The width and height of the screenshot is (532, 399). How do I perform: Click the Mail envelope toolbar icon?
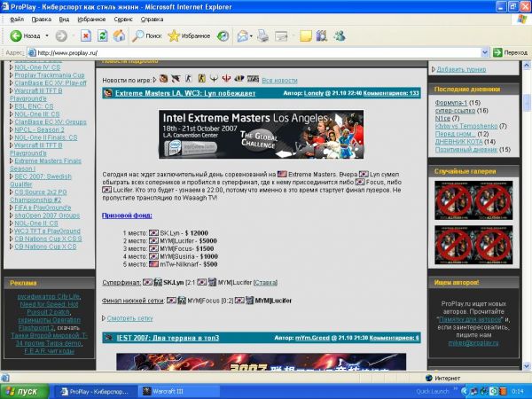click(x=243, y=35)
